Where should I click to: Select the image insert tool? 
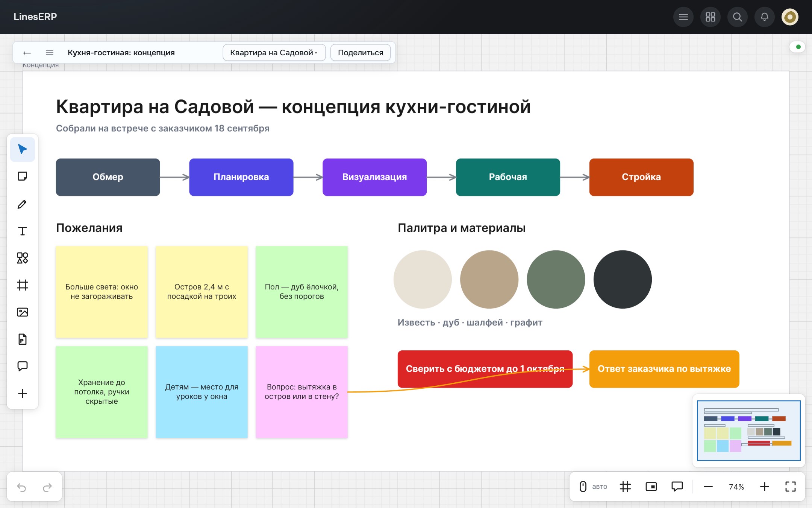coord(23,312)
